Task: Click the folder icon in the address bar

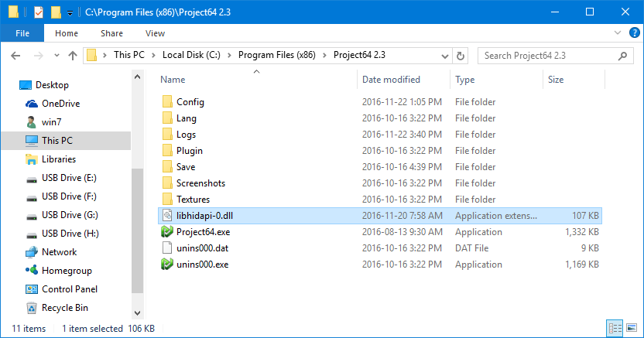Action: (92, 55)
